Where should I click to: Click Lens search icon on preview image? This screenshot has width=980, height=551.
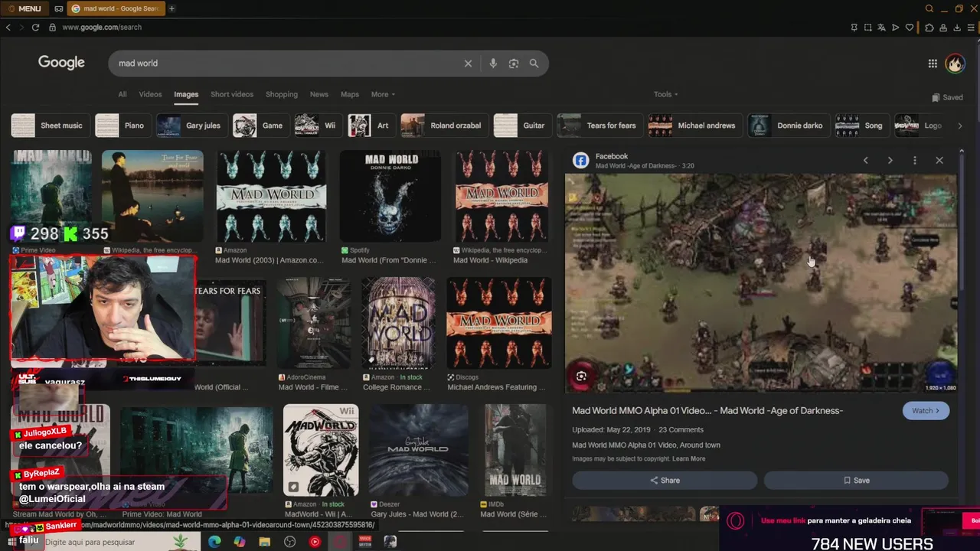(x=581, y=377)
